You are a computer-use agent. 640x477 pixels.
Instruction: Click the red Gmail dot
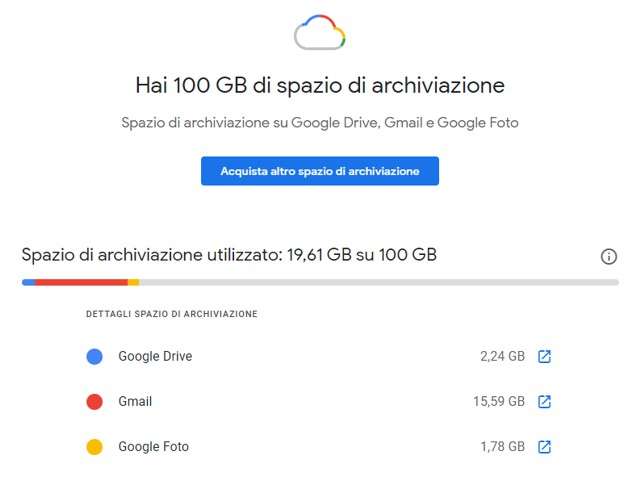coord(95,402)
